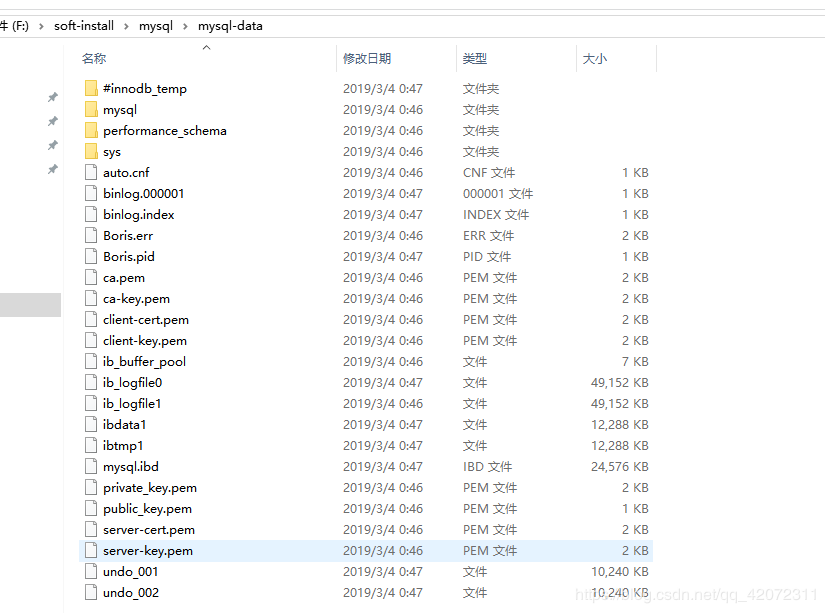This screenshot has width=825, height=613.
Task: Select the sys folder icon
Action: (x=91, y=152)
